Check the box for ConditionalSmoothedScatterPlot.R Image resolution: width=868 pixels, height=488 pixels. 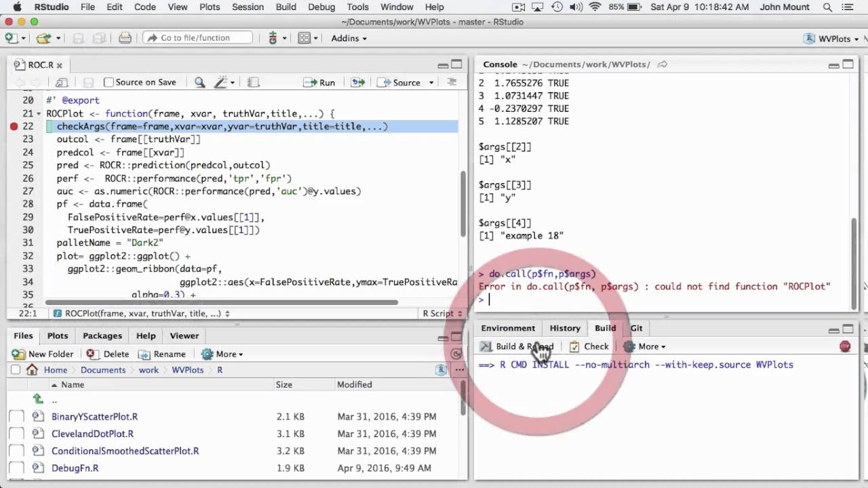coord(17,451)
